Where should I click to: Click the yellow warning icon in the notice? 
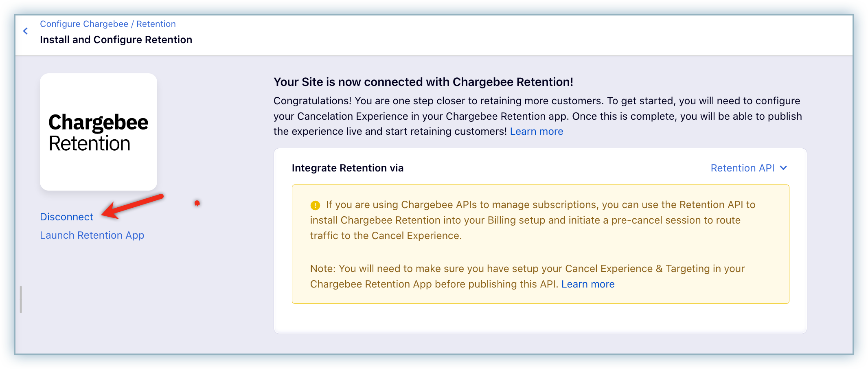pyautogui.click(x=315, y=205)
